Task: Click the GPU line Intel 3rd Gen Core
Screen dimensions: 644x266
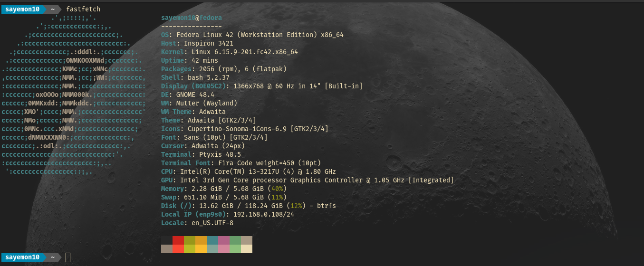Action: click(x=308, y=180)
